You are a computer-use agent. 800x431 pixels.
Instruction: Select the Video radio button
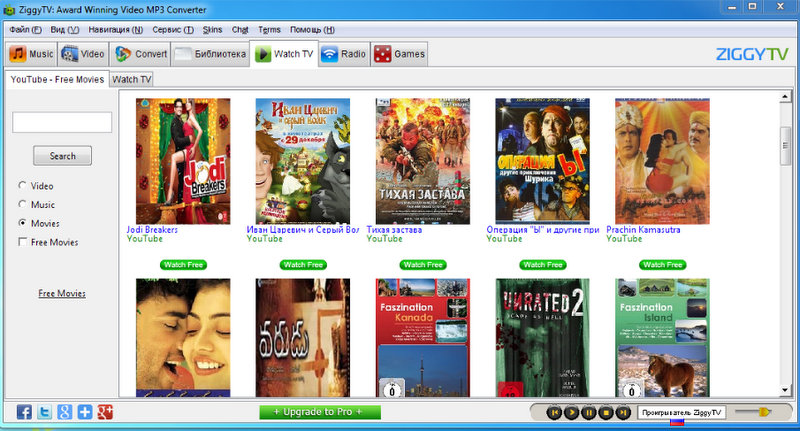point(22,185)
